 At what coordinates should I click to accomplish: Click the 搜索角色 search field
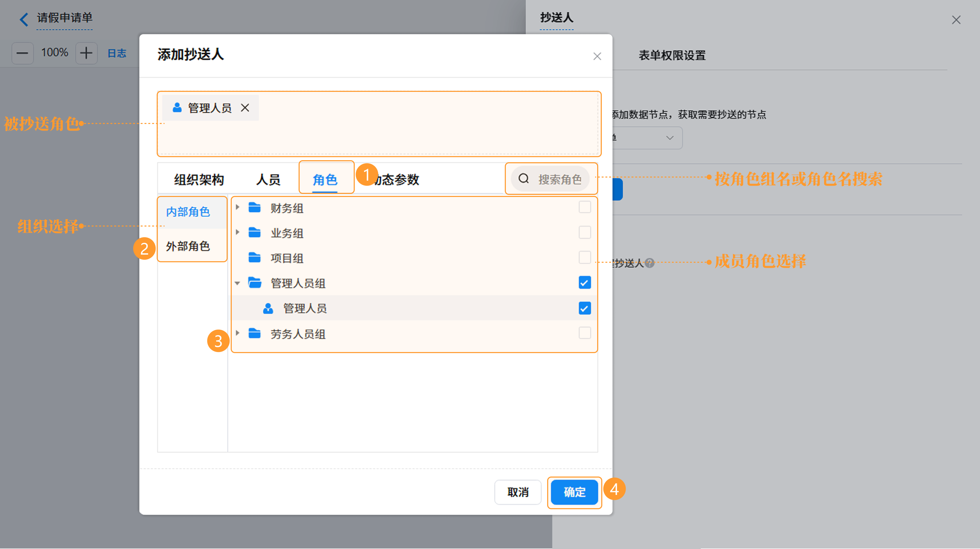[x=550, y=179]
